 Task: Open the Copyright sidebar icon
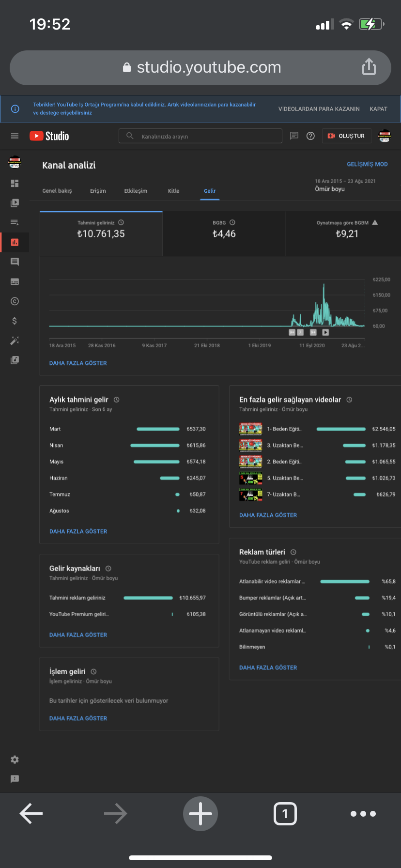pyautogui.click(x=15, y=301)
